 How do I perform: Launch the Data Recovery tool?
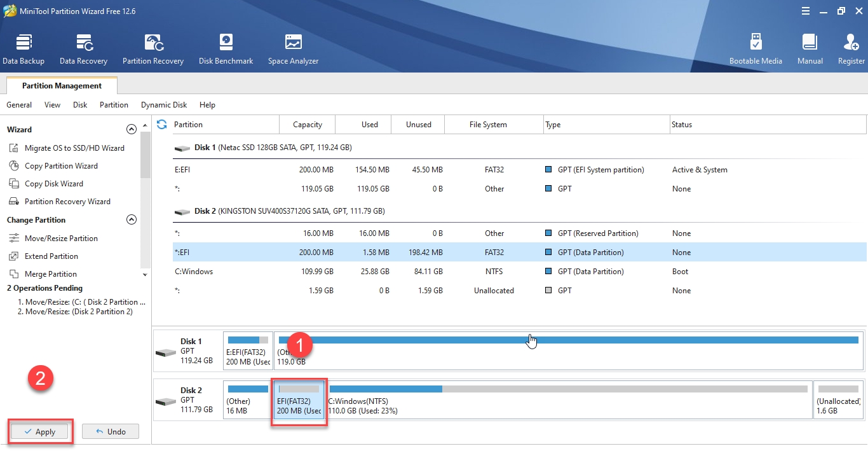pyautogui.click(x=83, y=50)
